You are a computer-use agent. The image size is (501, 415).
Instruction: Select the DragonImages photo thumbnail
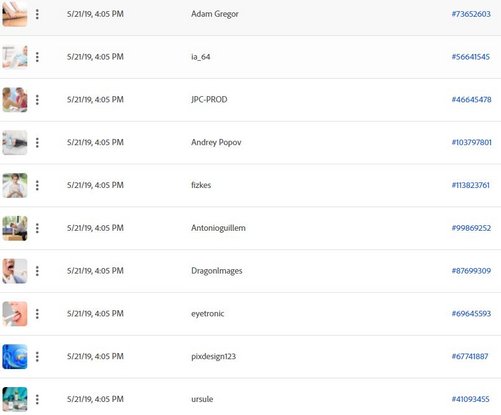[15, 271]
